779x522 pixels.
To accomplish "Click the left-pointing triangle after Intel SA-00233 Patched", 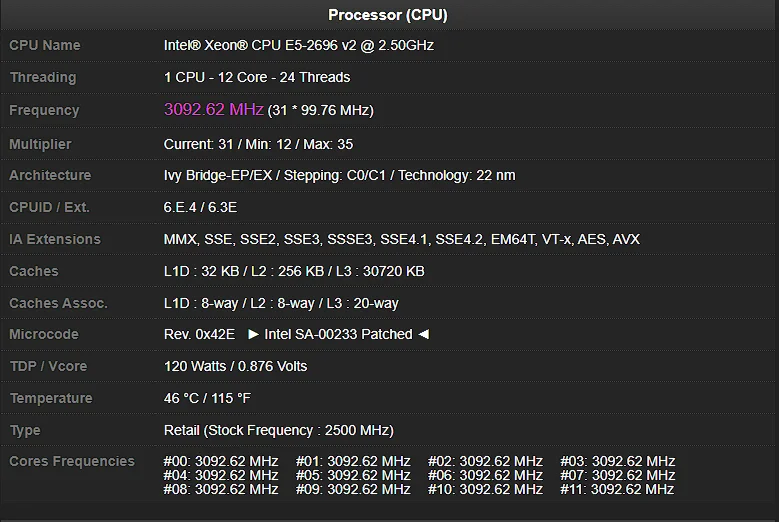I will 424,334.
